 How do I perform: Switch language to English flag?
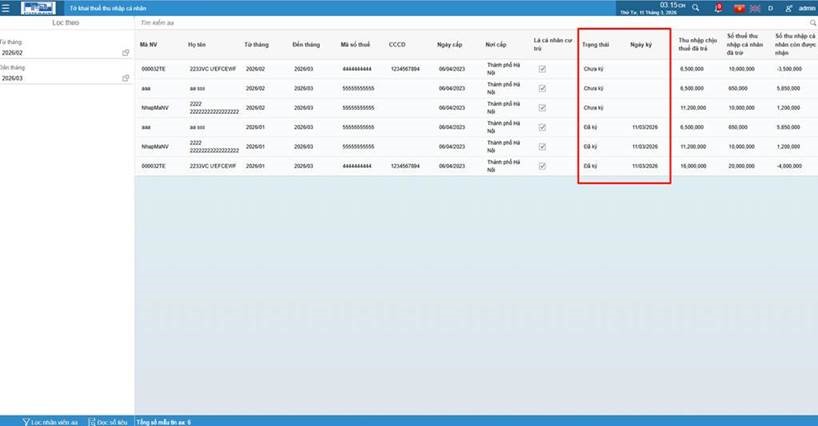(x=753, y=7)
